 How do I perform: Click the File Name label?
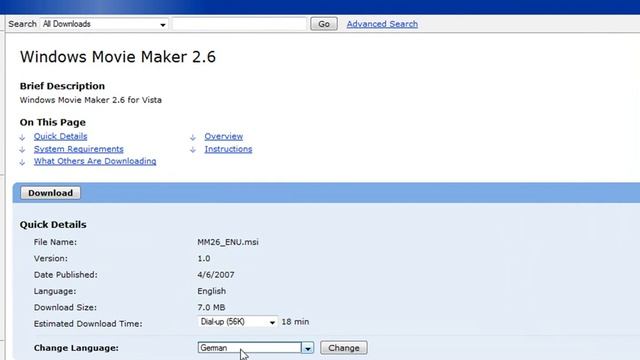(x=55, y=242)
